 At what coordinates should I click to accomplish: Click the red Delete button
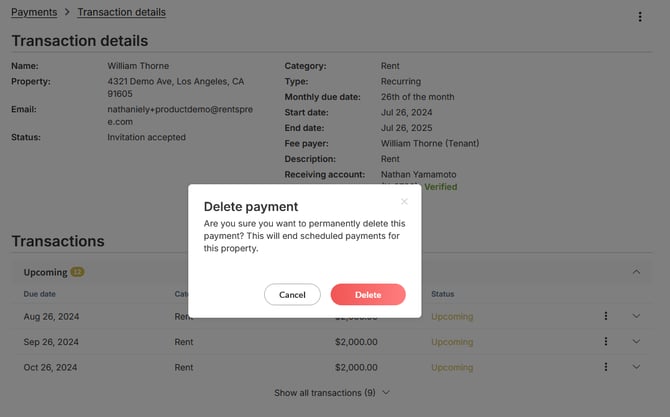click(x=368, y=294)
